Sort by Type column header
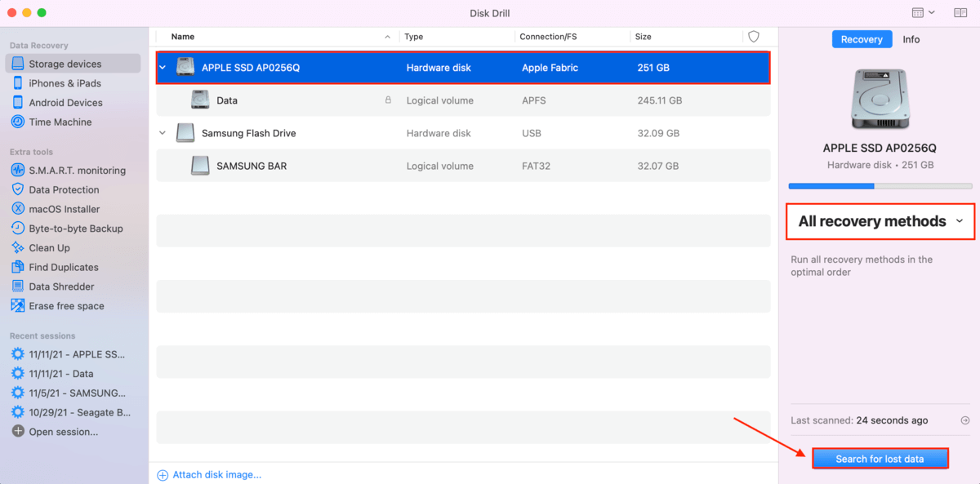 point(414,37)
